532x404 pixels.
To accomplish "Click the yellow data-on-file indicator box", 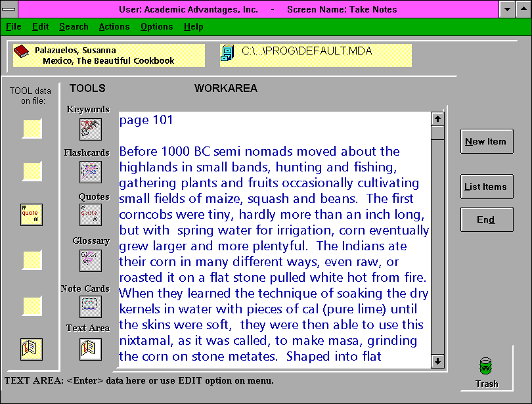I will click(x=32, y=171).
